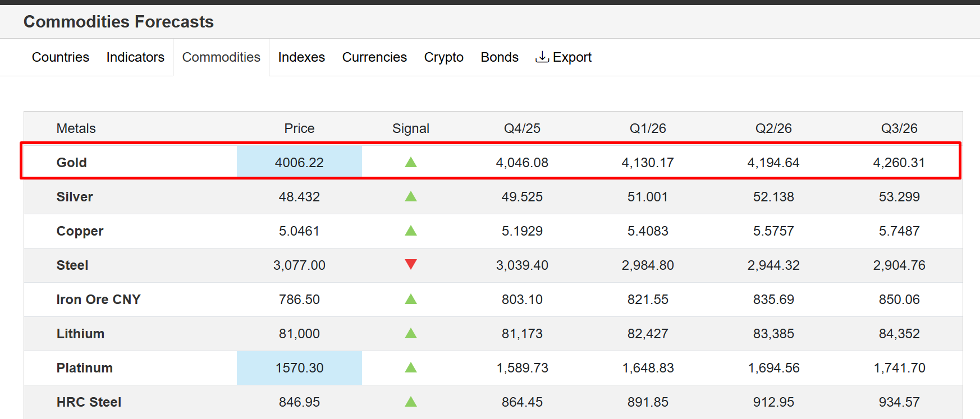Click Iron Ore CNY's signal arrow

(x=411, y=300)
